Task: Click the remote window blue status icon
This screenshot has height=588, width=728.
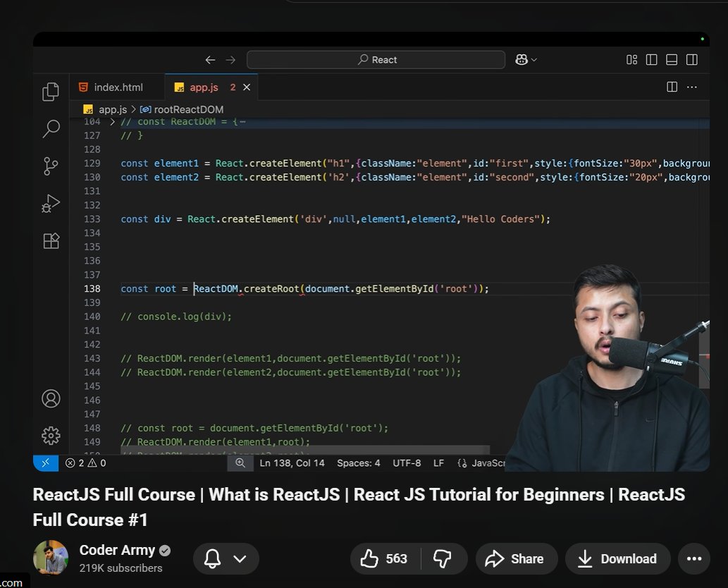Action: tap(46, 463)
